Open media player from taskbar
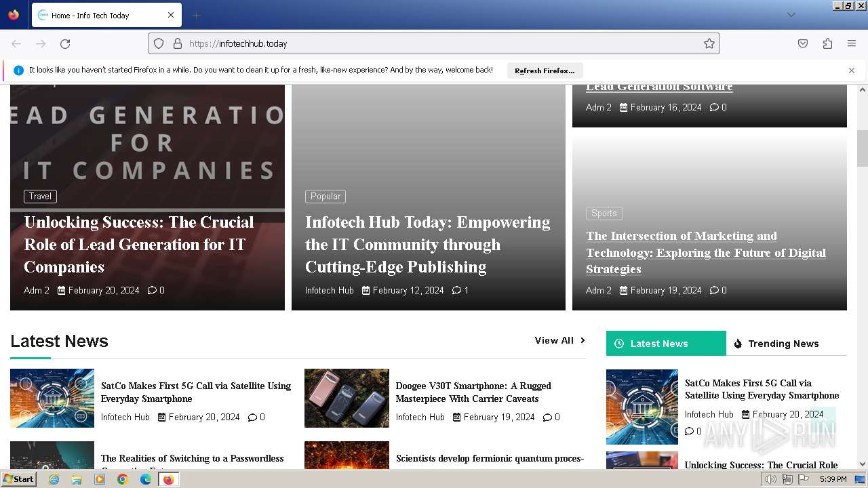 (100, 479)
